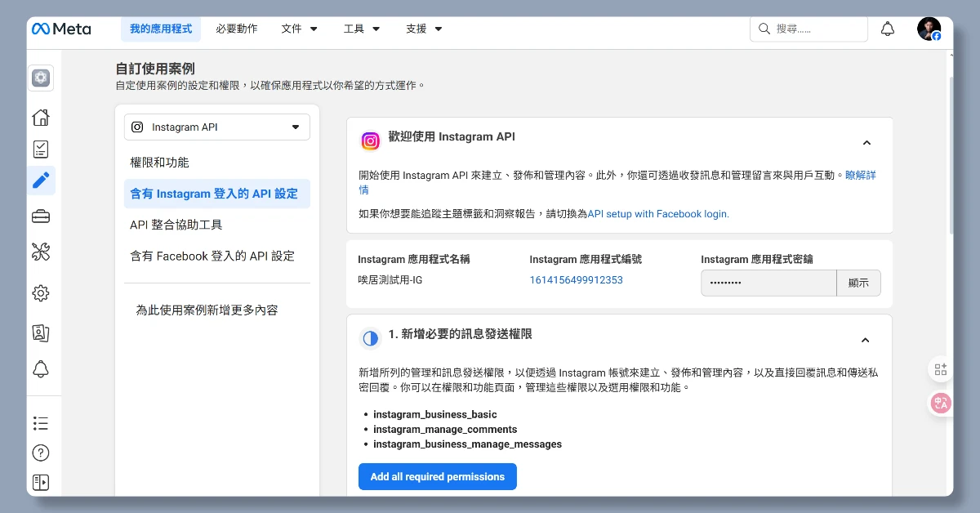Click the 自訂使用案例 page heading
The width and height of the screenshot is (980, 513).
click(155, 69)
